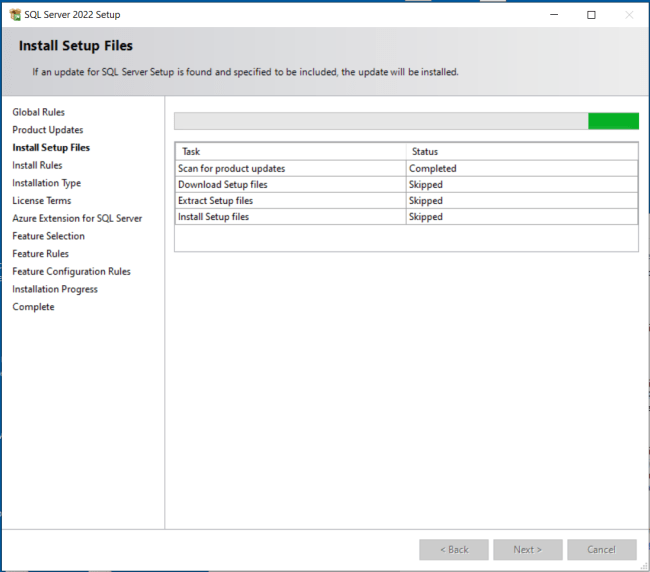Click the Next button
This screenshot has height=572, width=650.
528,550
